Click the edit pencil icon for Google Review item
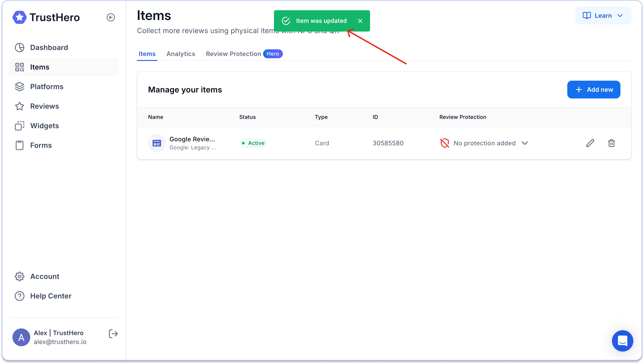 pyautogui.click(x=590, y=143)
